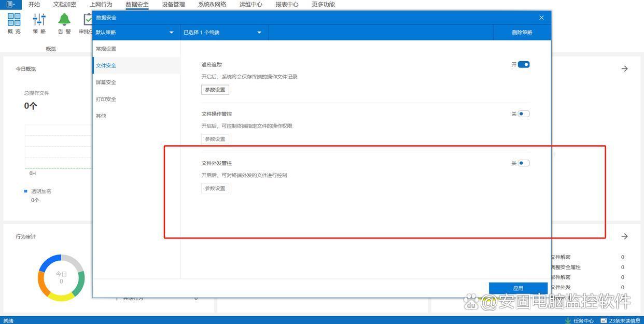Select 打印安全 in dialog sidebar
This screenshot has height=324, width=644.
[136, 99]
